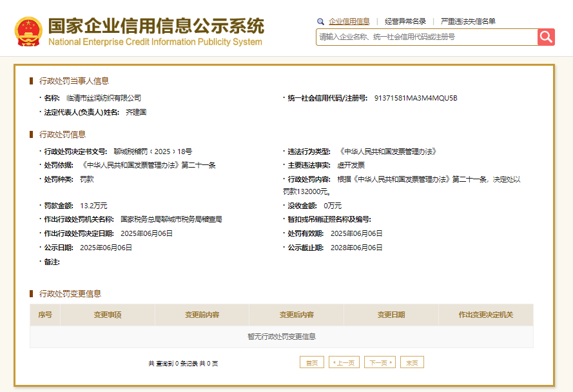Click the 国家企业信用信息公示系统 site title

(x=156, y=26)
